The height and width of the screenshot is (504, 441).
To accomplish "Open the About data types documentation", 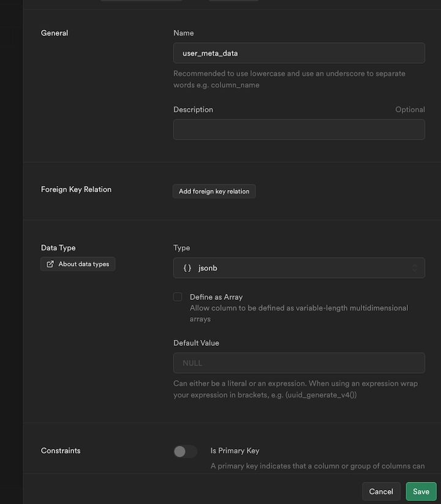I will click(x=78, y=264).
